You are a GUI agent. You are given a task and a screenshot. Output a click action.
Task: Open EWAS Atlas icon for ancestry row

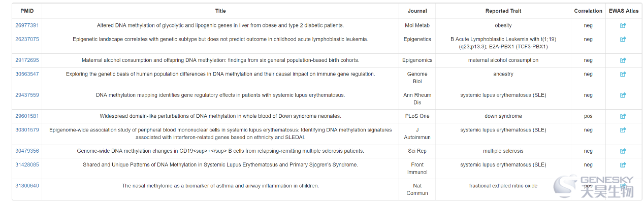[623, 74]
